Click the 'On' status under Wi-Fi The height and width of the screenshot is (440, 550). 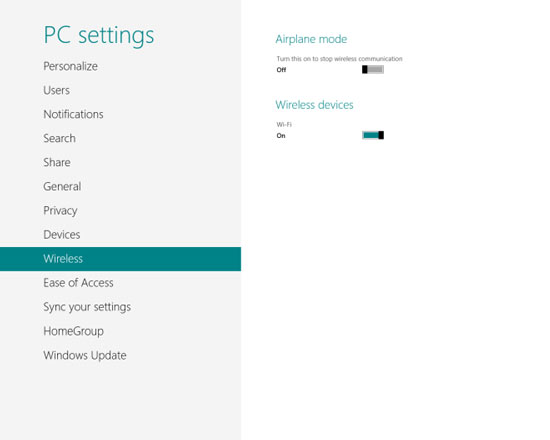point(281,135)
